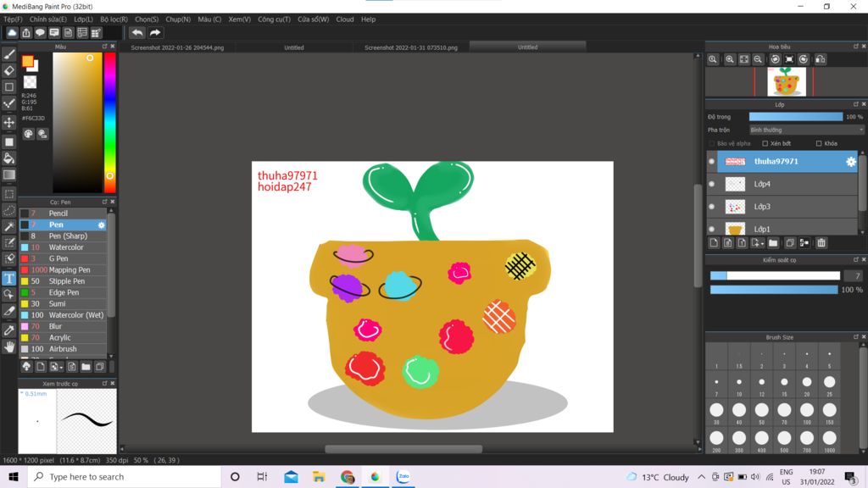Hide the Lớp1 layer
Screen dimensions: 868x488
(x=712, y=229)
